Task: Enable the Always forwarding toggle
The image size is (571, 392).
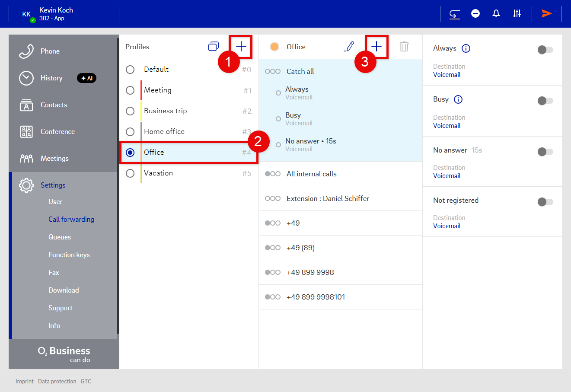Action: pyautogui.click(x=545, y=50)
